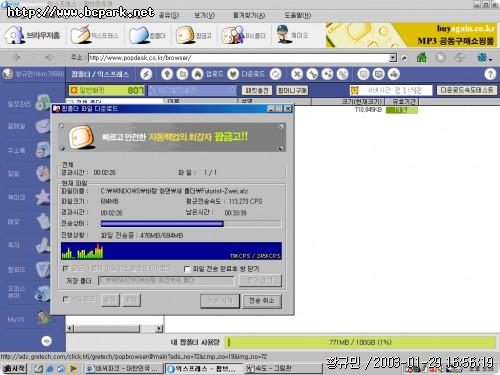Click the 내 팝폴더 사용량 usage bar
Screen dimensions: 500x375
(360, 342)
